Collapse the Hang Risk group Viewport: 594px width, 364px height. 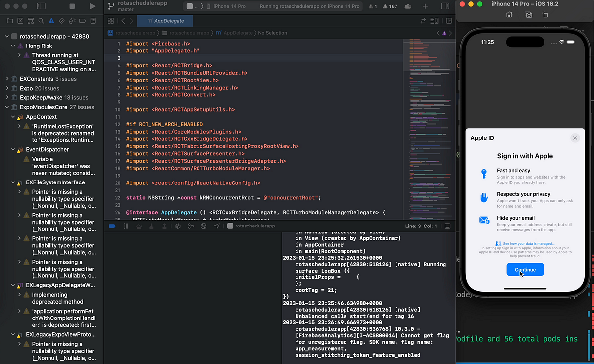[x=13, y=46]
